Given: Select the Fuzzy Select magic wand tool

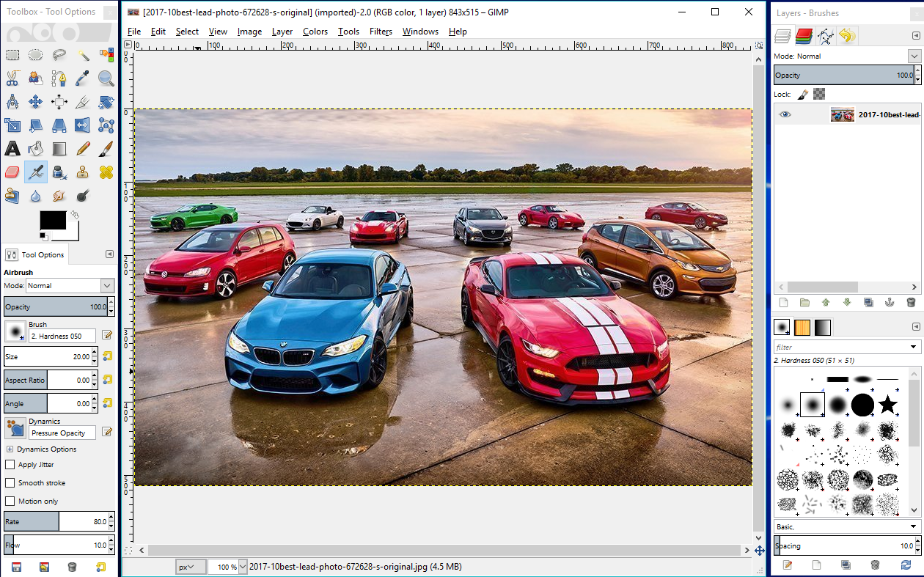Looking at the screenshot, I should [x=83, y=55].
